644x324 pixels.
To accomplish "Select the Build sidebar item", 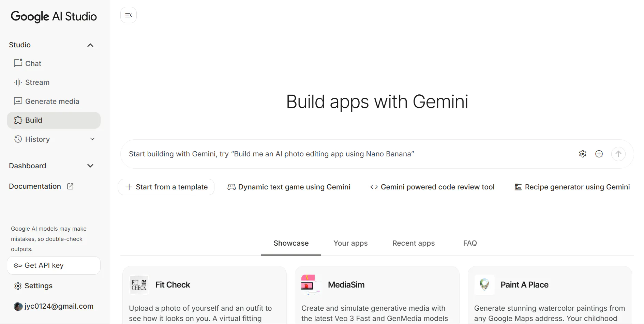I will [34, 120].
